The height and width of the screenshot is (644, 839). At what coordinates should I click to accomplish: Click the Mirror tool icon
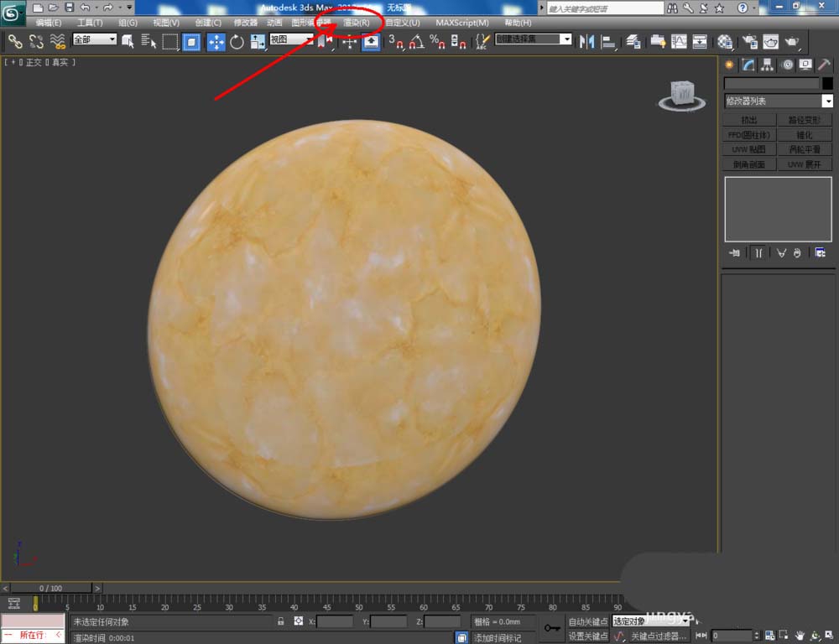pyautogui.click(x=587, y=41)
